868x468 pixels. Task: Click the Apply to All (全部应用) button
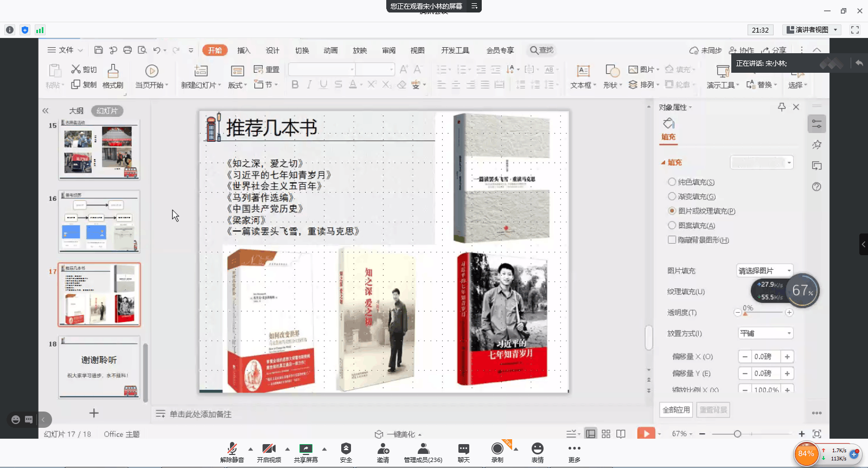pos(676,410)
